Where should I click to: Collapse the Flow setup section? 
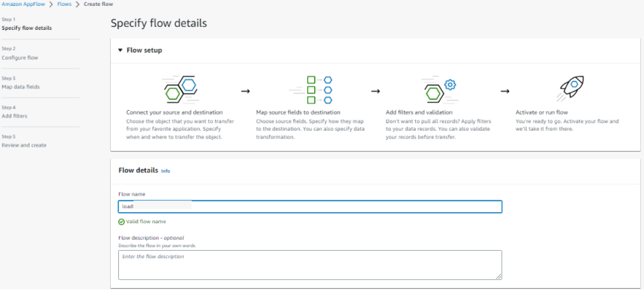(120, 50)
